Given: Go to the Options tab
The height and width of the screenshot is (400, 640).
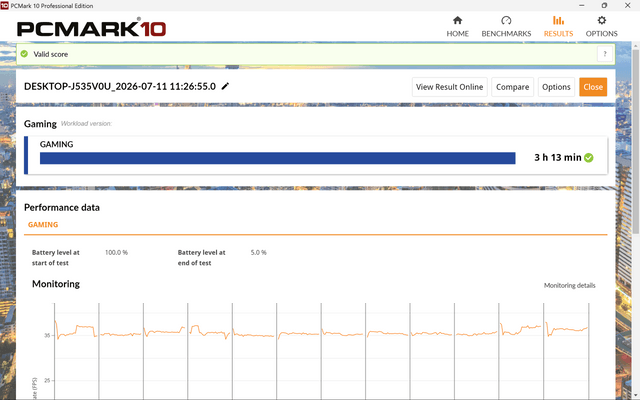Looking at the screenshot, I should coord(601,27).
